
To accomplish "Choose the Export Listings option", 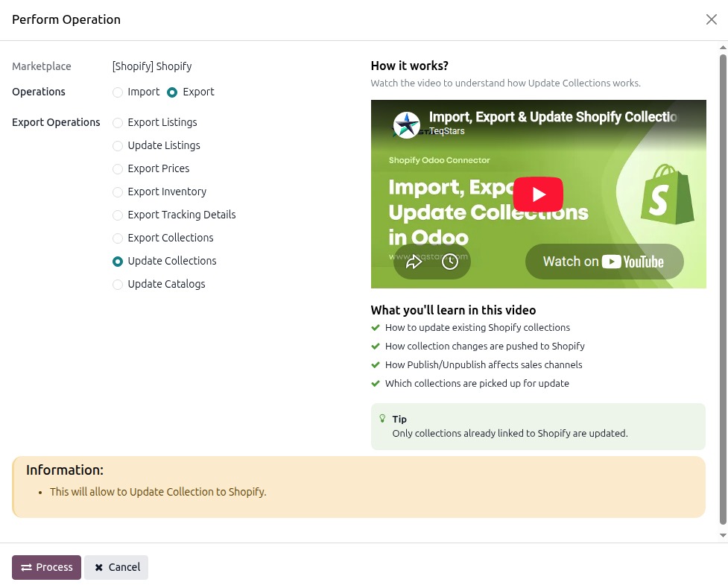I will tap(118, 123).
